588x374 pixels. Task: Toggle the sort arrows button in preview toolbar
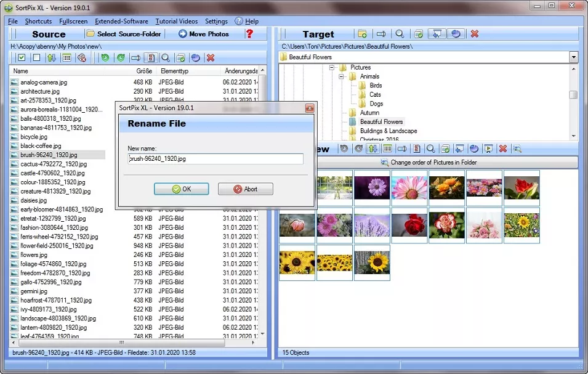point(373,148)
